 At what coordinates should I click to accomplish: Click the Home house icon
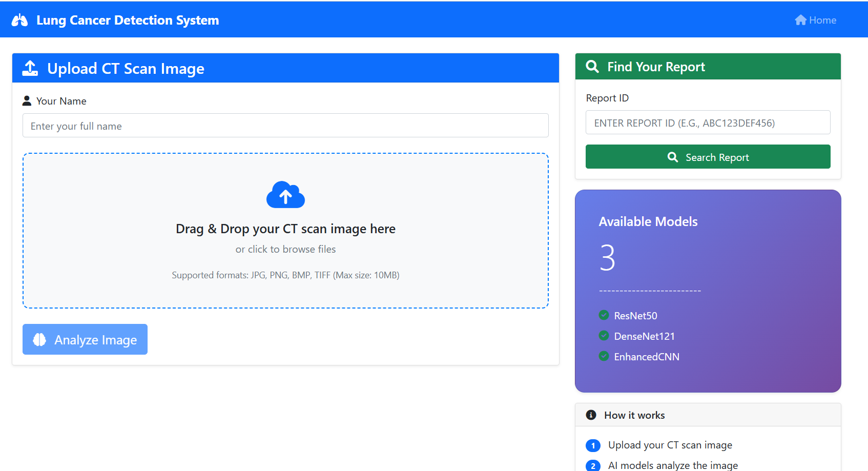click(800, 20)
